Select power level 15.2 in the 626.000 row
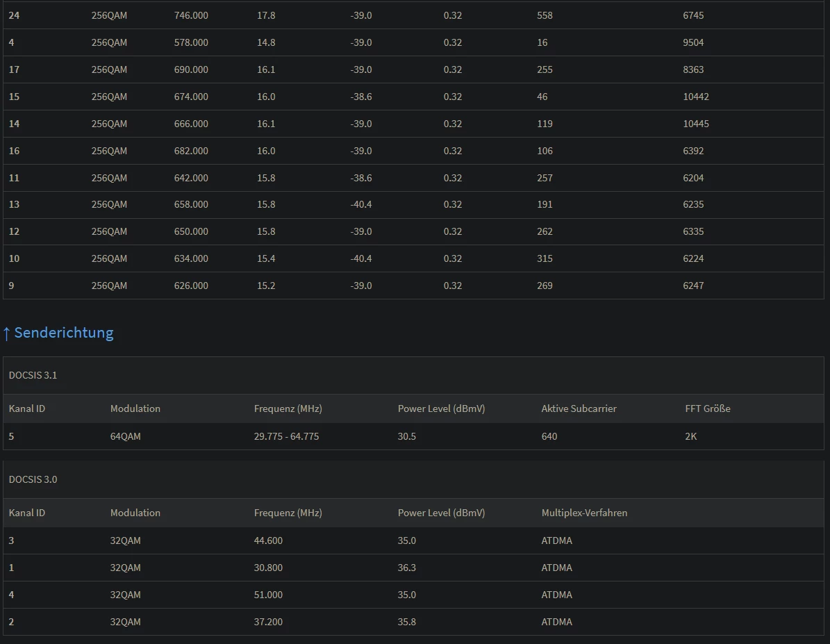Screen dimensions: 830x644 [266, 286]
